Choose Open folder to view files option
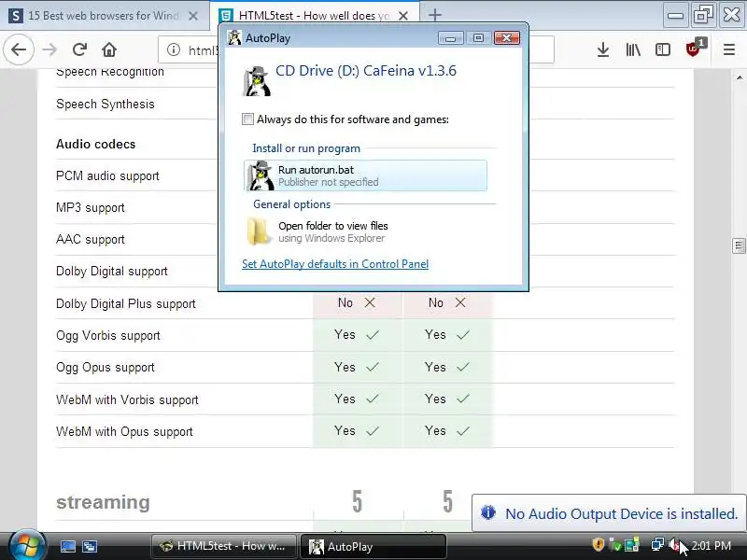The image size is (747, 560). [x=365, y=231]
